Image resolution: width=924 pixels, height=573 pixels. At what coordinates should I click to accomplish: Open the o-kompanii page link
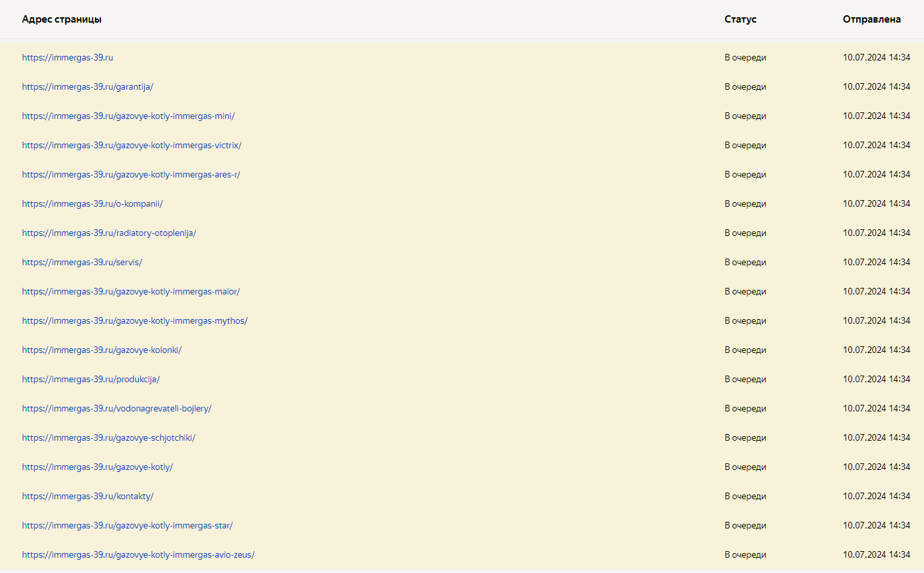[92, 203]
